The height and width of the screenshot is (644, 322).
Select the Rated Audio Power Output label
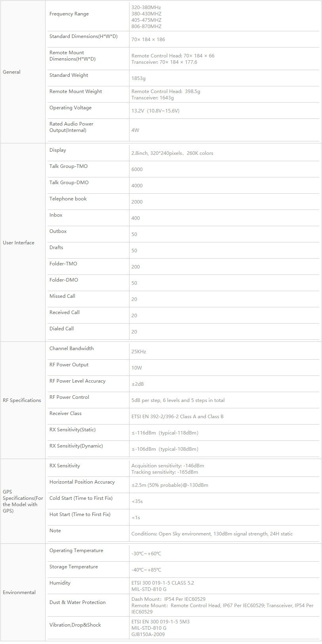71,127
